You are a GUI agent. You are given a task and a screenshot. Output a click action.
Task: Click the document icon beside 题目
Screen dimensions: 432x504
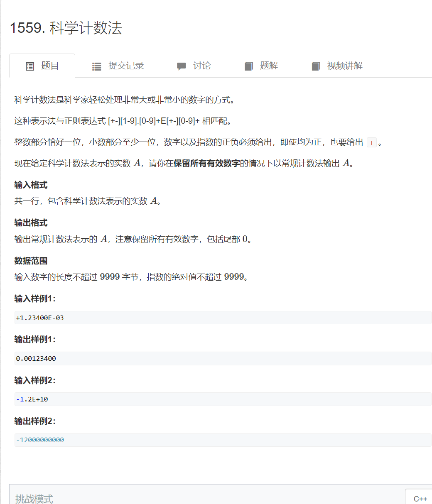[30, 66]
